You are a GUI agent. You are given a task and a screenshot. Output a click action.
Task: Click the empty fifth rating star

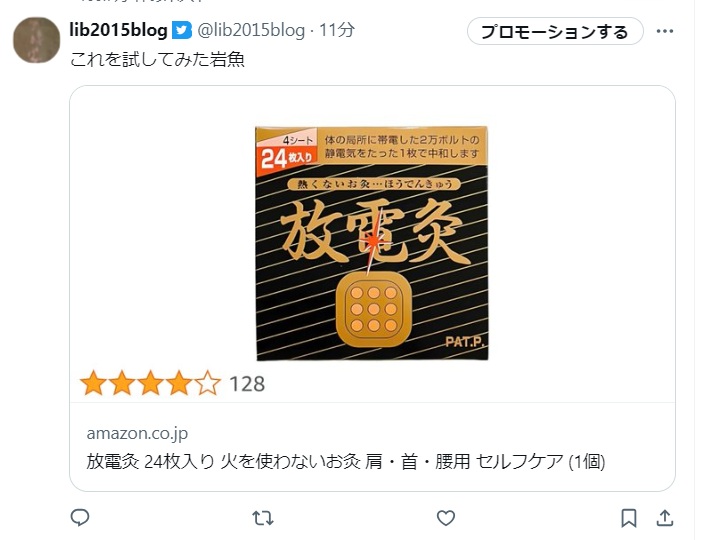tap(208, 383)
